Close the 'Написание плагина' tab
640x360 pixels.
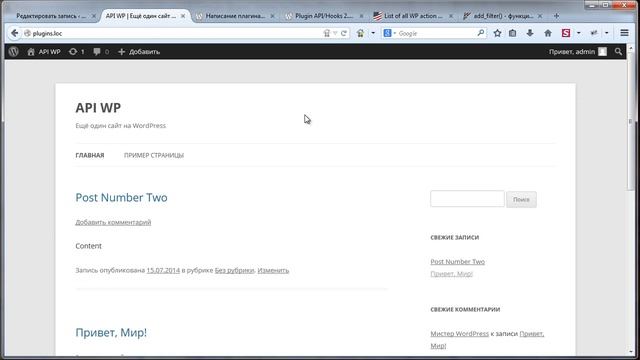pos(272,16)
